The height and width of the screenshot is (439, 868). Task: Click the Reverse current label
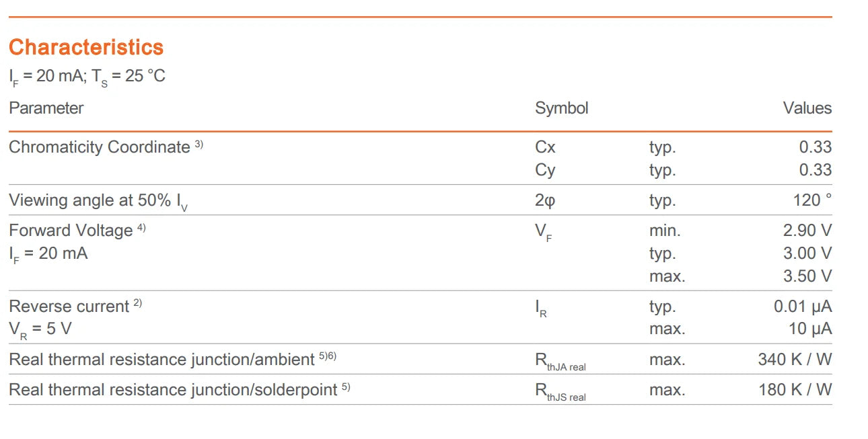tap(69, 307)
